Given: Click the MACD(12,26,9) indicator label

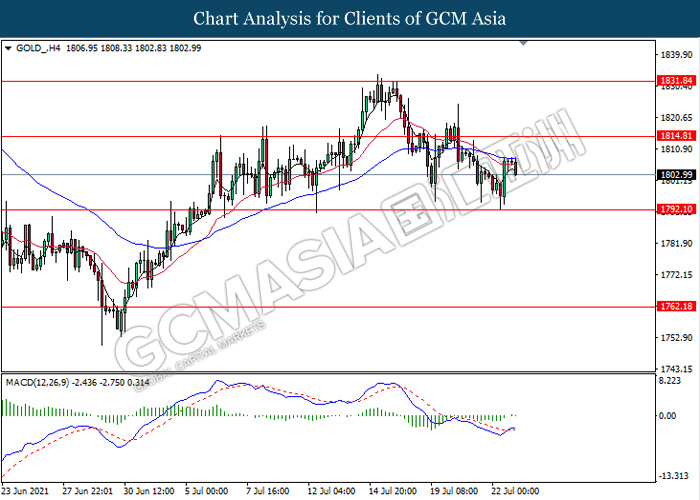Looking at the screenshot, I should tap(38, 383).
